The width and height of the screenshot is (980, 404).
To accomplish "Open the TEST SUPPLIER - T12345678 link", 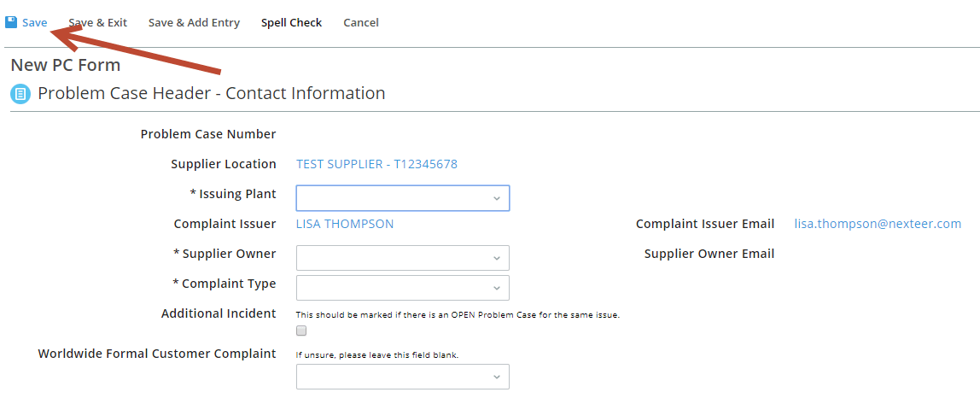I will (376, 165).
